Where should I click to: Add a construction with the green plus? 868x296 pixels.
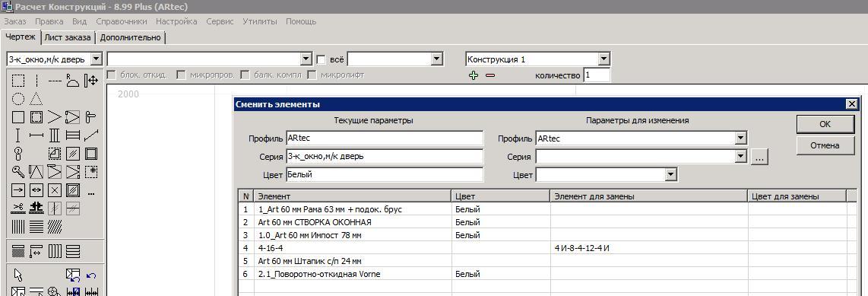pyautogui.click(x=473, y=75)
